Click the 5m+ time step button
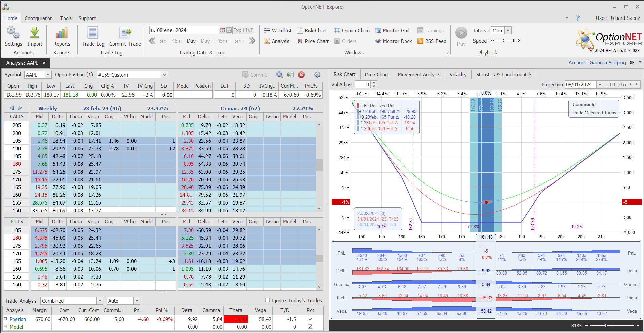 pyautogui.click(x=240, y=41)
